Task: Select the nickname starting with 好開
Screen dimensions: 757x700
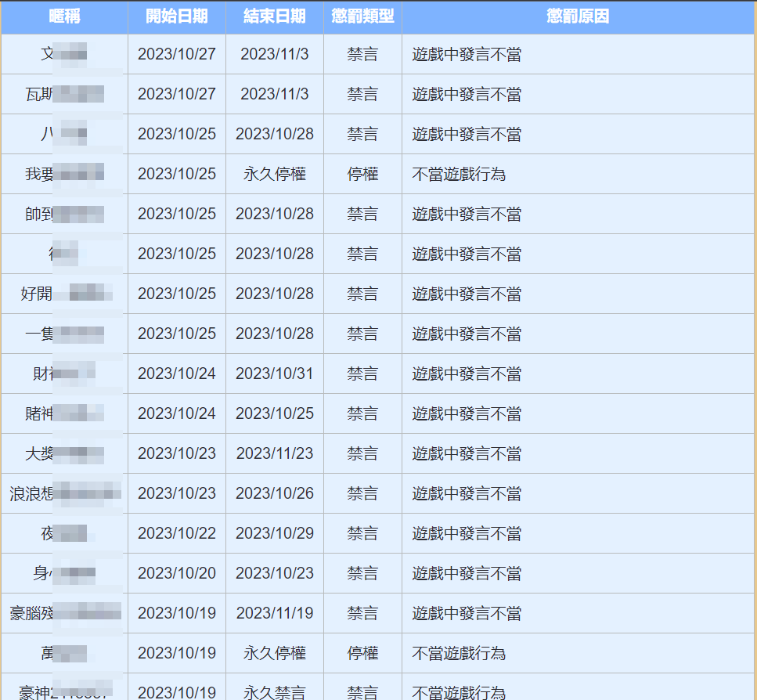Action: click(x=65, y=294)
